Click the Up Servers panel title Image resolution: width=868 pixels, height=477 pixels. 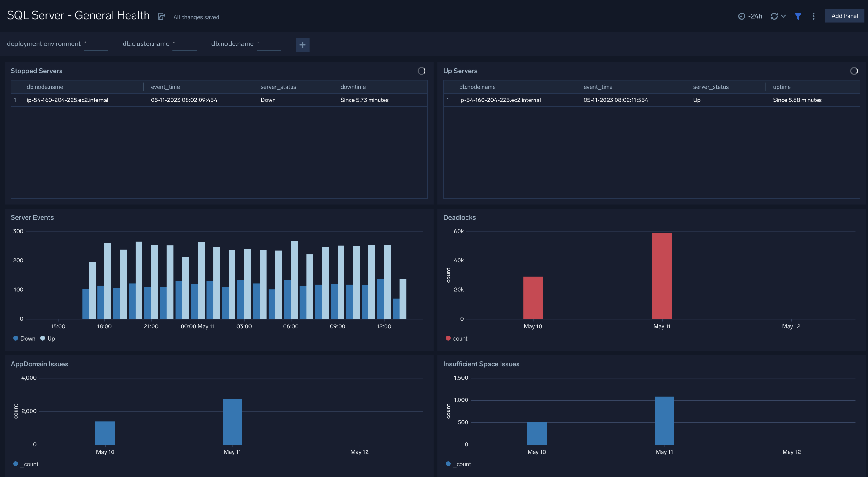pyautogui.click(x=460, y=71)
